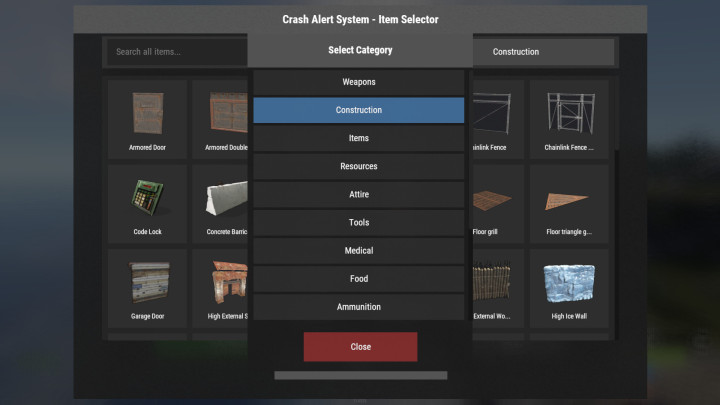Select the Tools category
This screenshot has width=720, height=405.
tap(359, 223)
